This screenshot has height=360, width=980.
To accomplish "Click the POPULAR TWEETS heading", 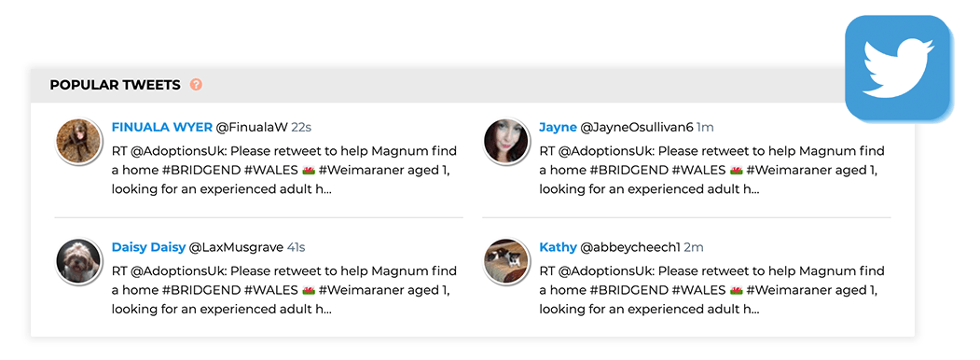I will [x=115, y=85].
